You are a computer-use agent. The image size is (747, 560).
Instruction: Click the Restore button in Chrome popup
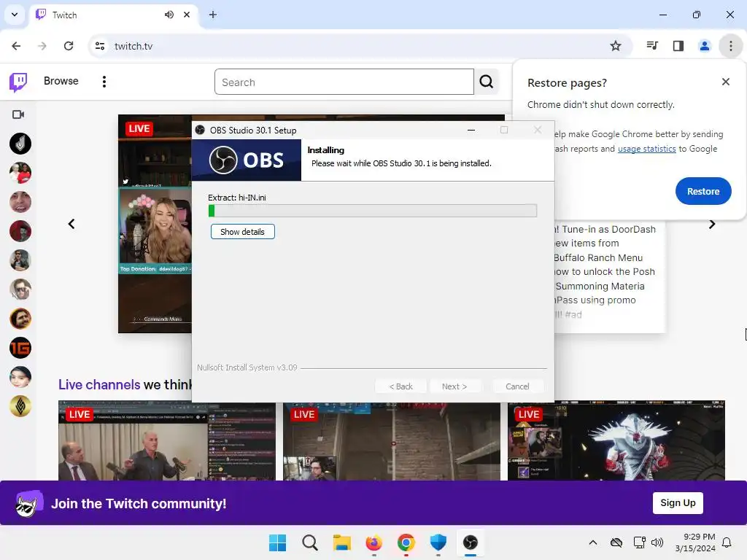[x=703, y=191]
